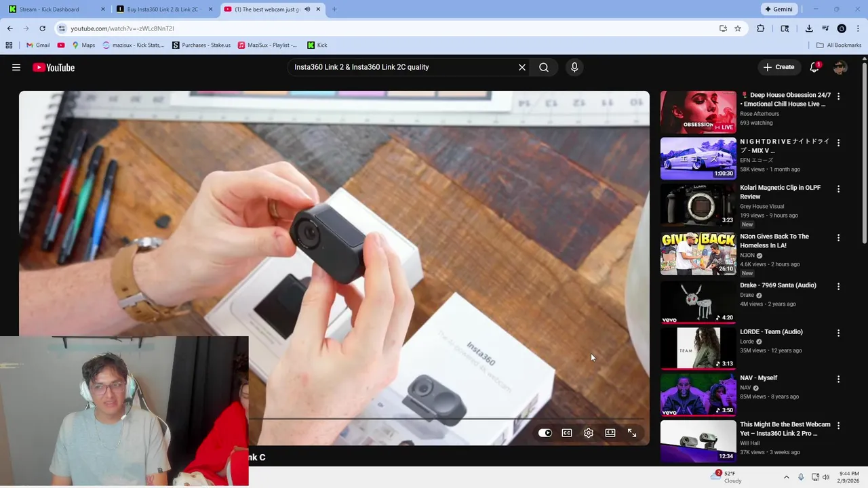View site information icon in address bar
Image resolution: width=868 pixels, height=488 pixels.
[x=62, y=28]
